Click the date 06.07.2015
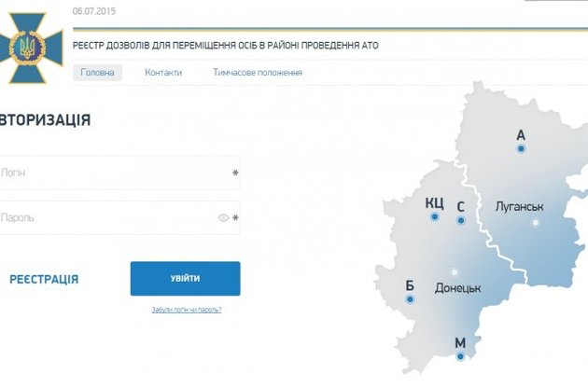The width and height of the screenshot is (588, 388). (x=94, y=11)
